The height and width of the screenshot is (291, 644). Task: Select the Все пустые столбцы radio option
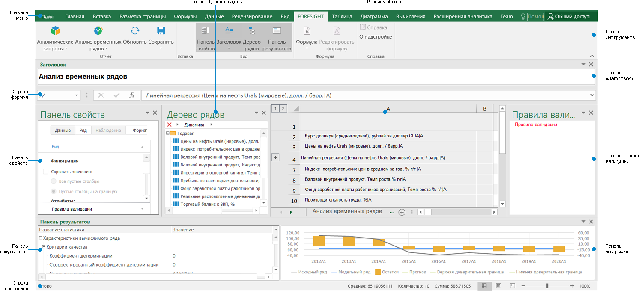(54, 181)
